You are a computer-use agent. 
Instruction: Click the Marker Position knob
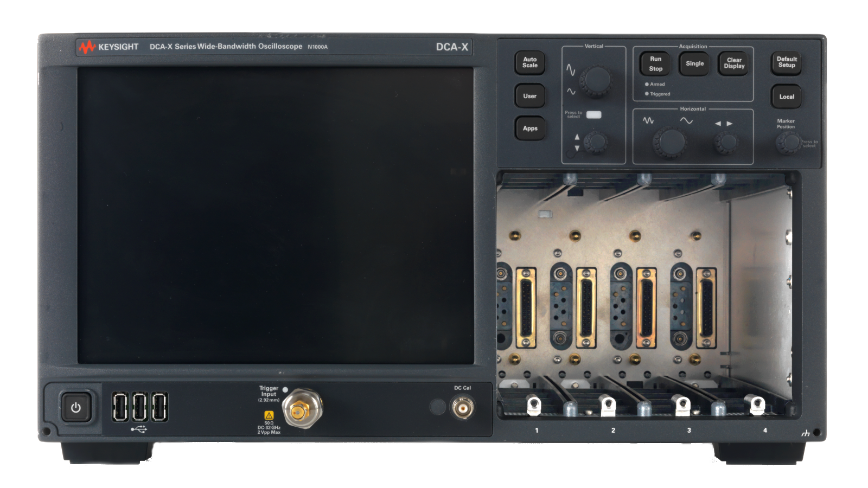pyautogui.click(x=788, y=143)
